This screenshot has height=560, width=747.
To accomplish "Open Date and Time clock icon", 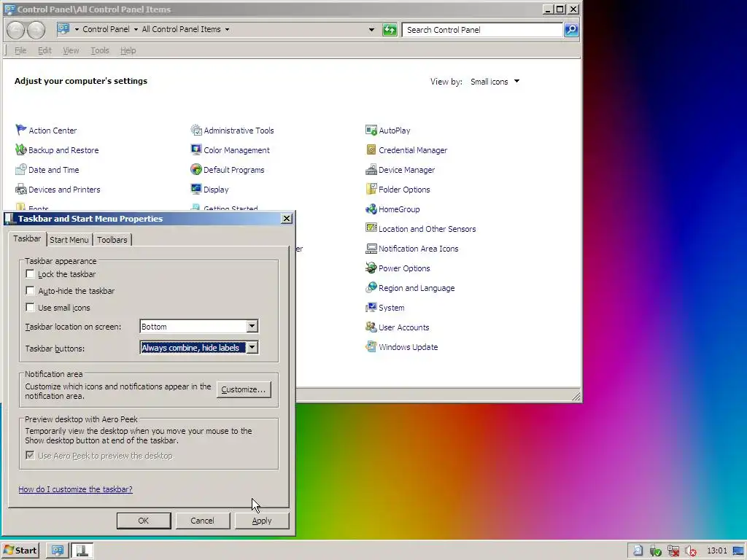I will click(x=20, y=169).
